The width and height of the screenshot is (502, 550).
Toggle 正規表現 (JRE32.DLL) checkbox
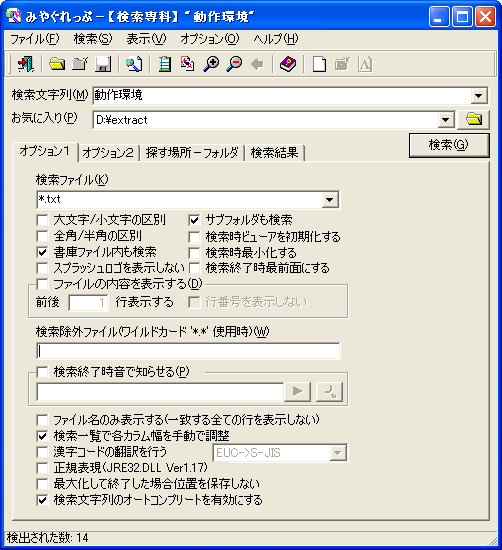(42, 468)
